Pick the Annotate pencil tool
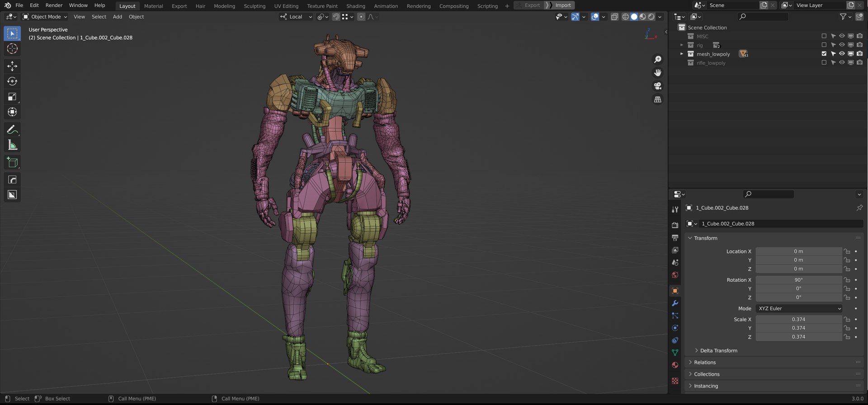The width and height of the screenshot is (868, 405). [12, 130]
